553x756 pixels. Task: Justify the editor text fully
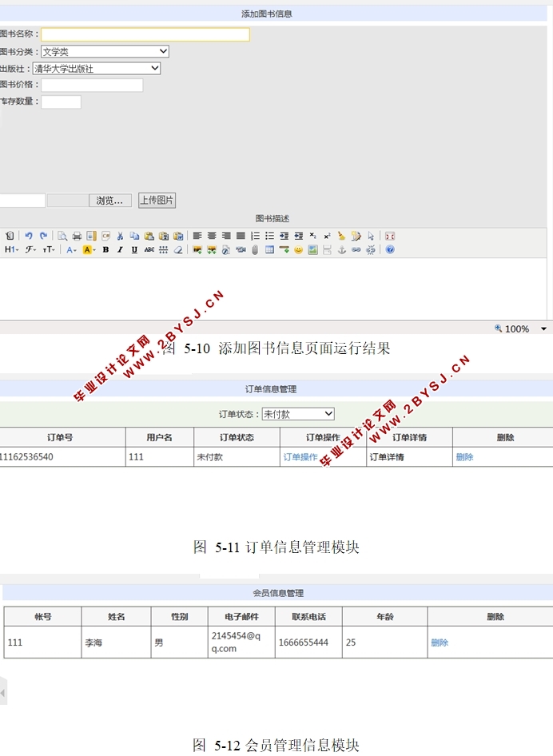point(241,236)
